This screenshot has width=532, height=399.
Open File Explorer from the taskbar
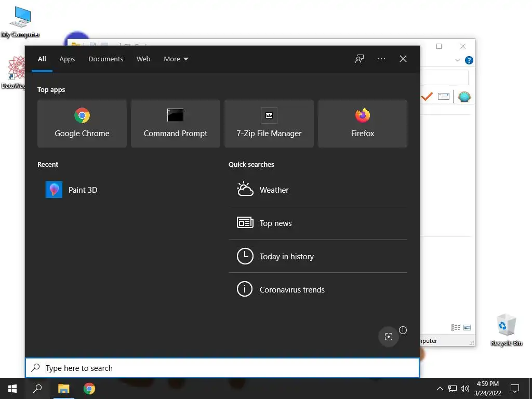[x=63, y=389]
